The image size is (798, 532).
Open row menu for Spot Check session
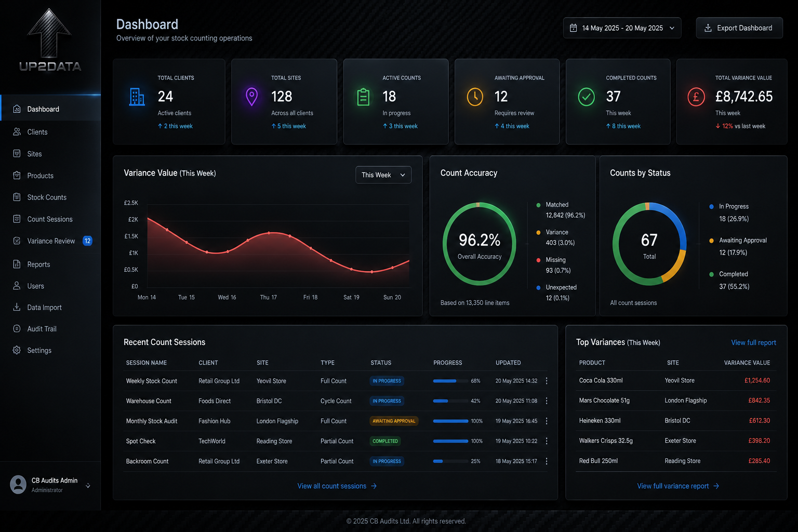click(x=547, y=441)
